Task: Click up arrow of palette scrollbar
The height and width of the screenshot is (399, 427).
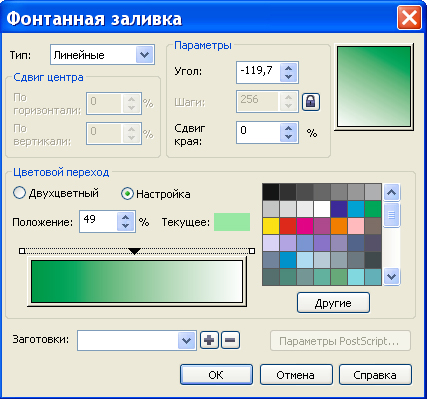Action: [391, 192]
